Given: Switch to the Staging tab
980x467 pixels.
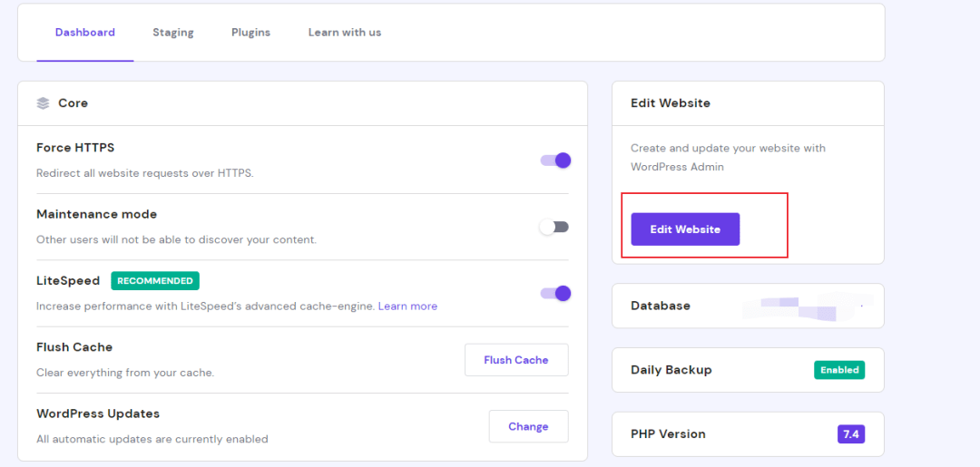Looking at the screenshot, I should [x=172, y=33].
